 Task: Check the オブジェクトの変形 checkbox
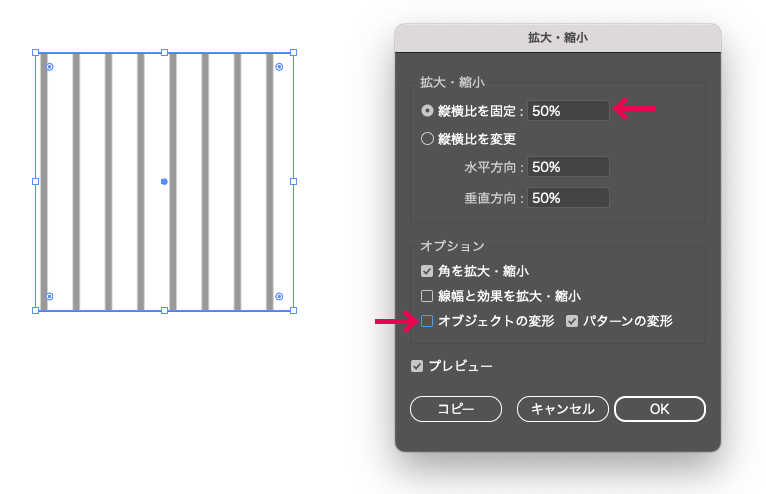pyautogui.click(x=427, y=321)
